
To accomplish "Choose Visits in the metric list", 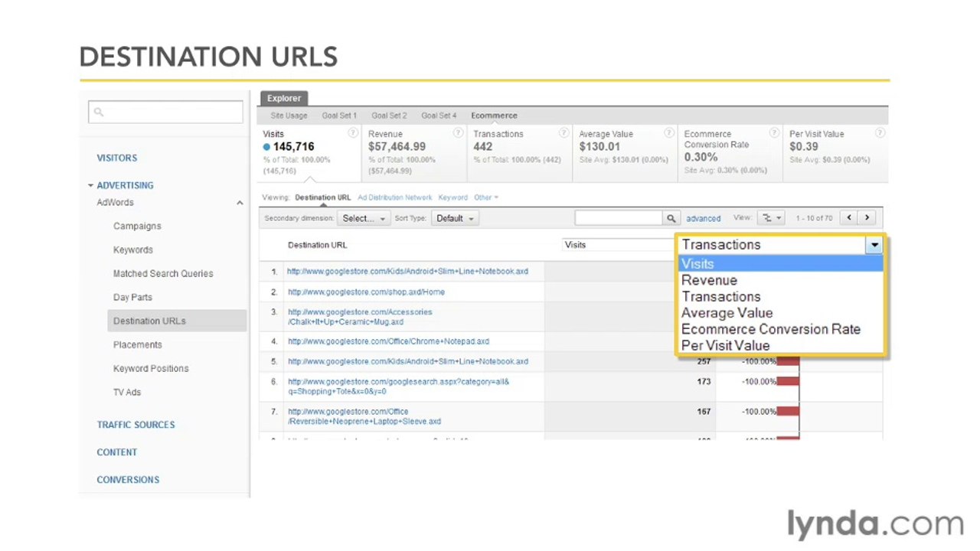I will pos(780,264).
